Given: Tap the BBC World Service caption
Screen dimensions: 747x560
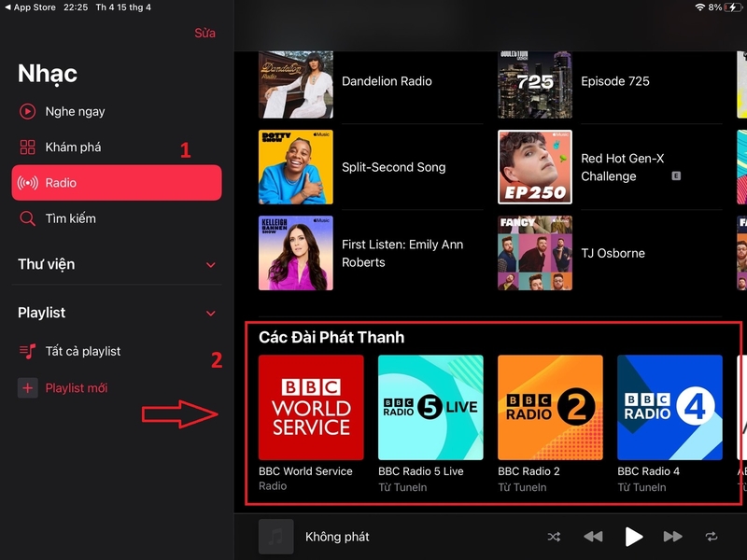Looking at the screenshot, I should coord(305,471).
